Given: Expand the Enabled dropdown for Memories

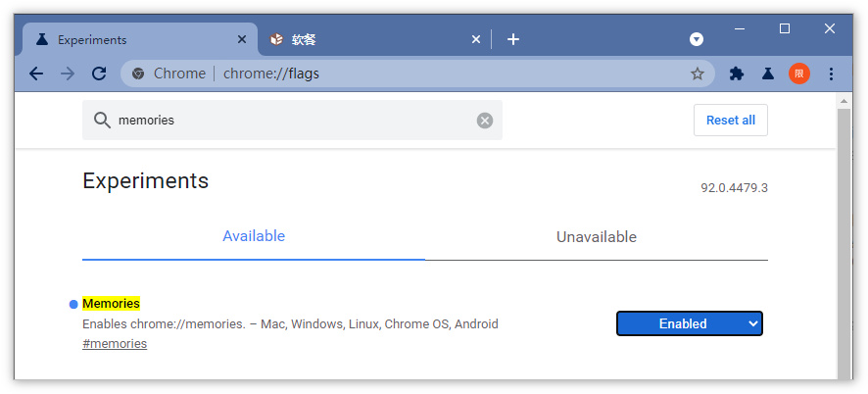Looking at the screenshot, I should (x=689, y=323).
